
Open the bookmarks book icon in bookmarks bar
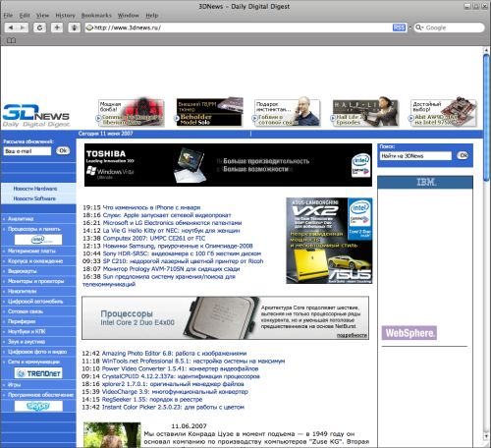(12, 40)
